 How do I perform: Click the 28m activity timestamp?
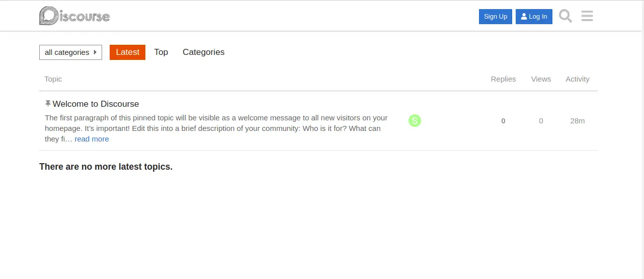pos(578,121)
